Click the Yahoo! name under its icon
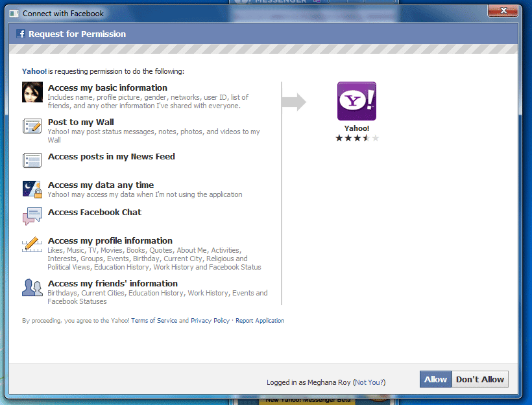The width and height of the screenshot is (532, 405). [x=356, y=128]
